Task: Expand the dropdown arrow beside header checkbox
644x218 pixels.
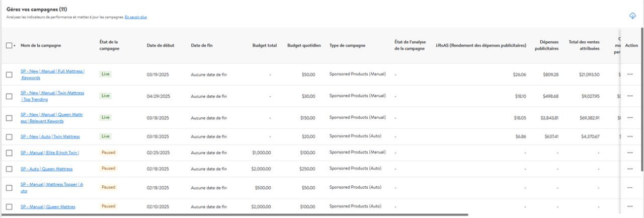Action: pos(15,46)
